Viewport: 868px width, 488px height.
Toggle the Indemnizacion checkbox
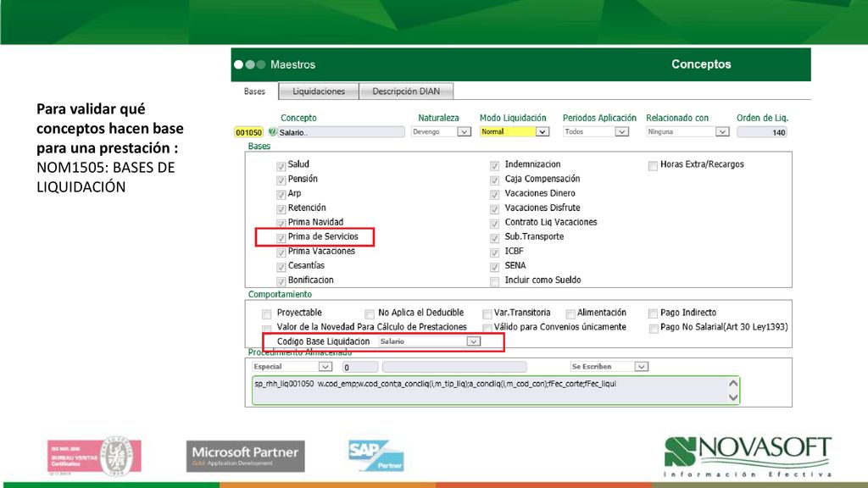(494, 166)
